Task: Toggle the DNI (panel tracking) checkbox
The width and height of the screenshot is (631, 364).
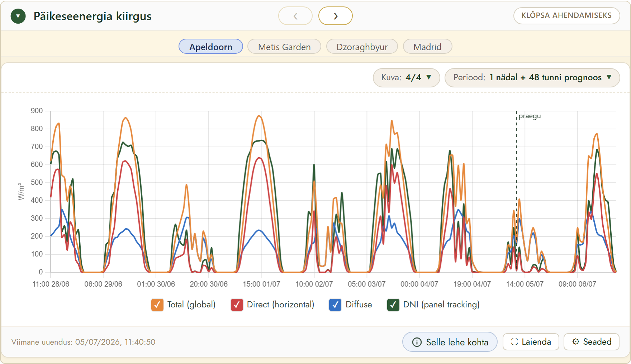Action: [393, 305]
